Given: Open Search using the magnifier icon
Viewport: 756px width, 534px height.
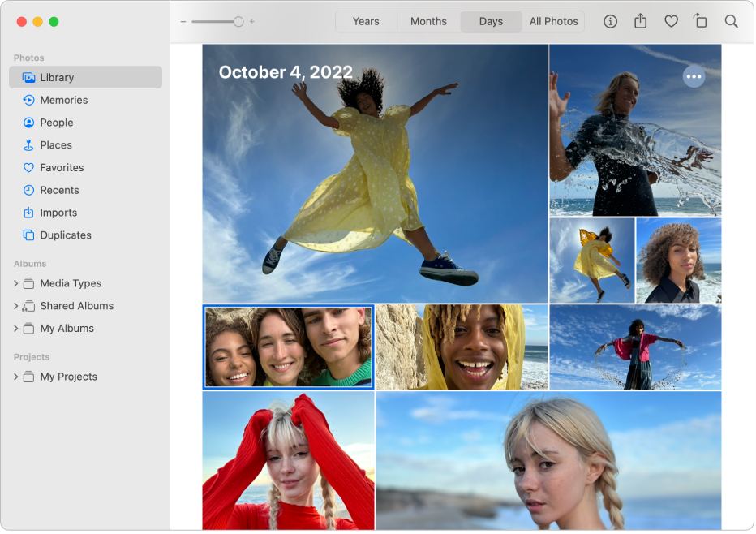Looking at the screenshot, I should 731,22.
